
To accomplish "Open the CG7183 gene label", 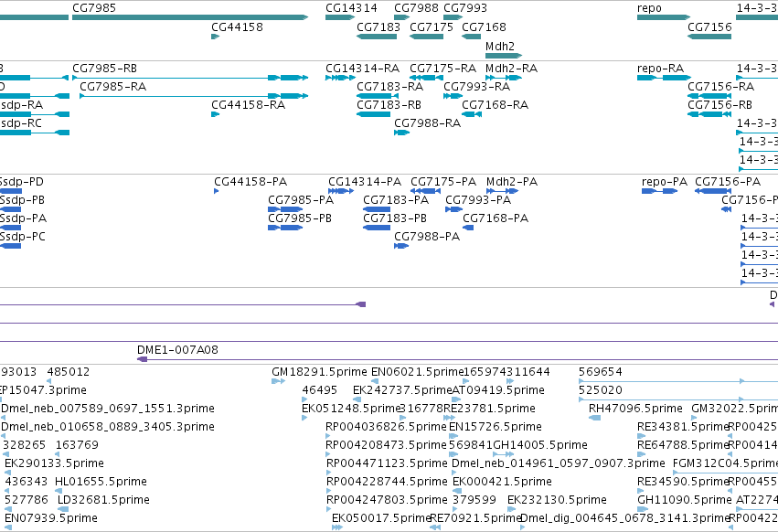I will [378, 27].
